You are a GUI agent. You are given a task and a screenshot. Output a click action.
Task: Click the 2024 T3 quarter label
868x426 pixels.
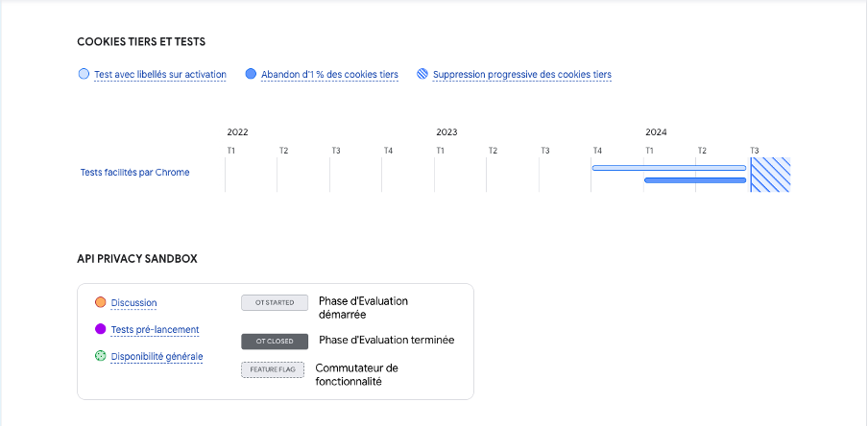[x=755, y=151]
